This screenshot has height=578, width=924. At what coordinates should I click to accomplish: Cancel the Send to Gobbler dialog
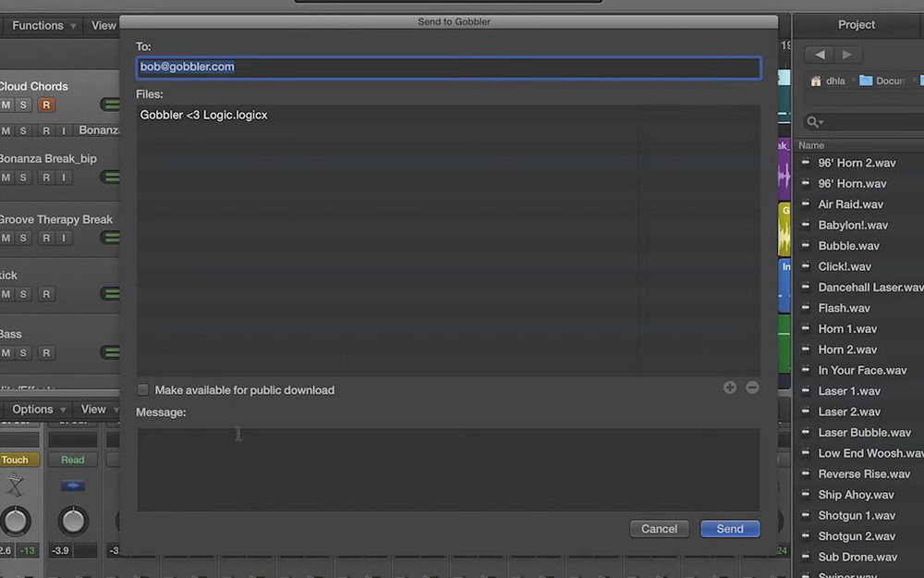pyautogui.click(x=659, y=528)
